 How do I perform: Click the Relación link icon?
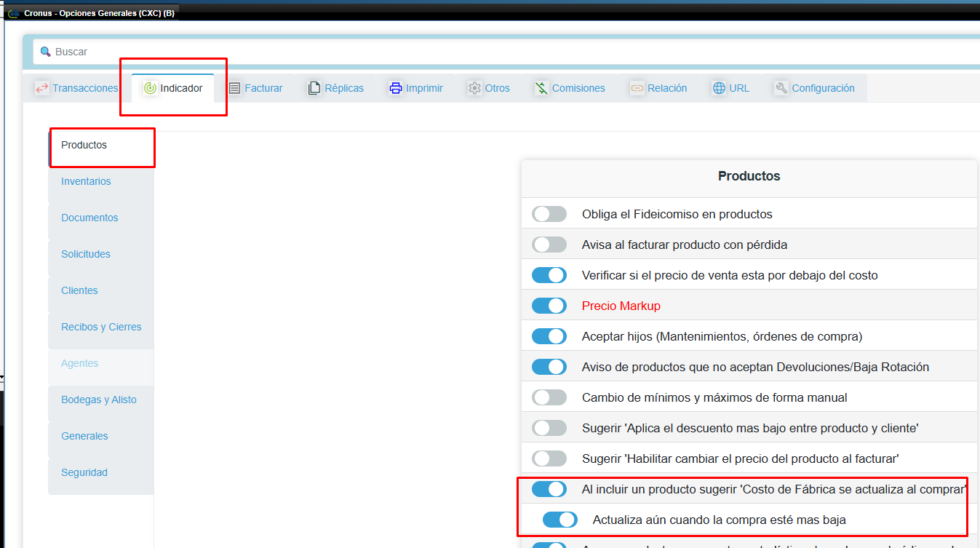(637, 88)
